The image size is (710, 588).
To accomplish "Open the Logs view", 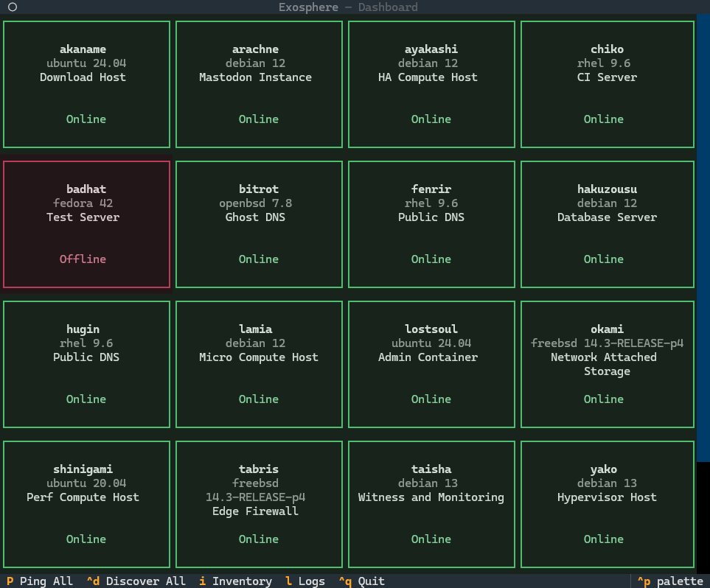I will click(304, 581).
